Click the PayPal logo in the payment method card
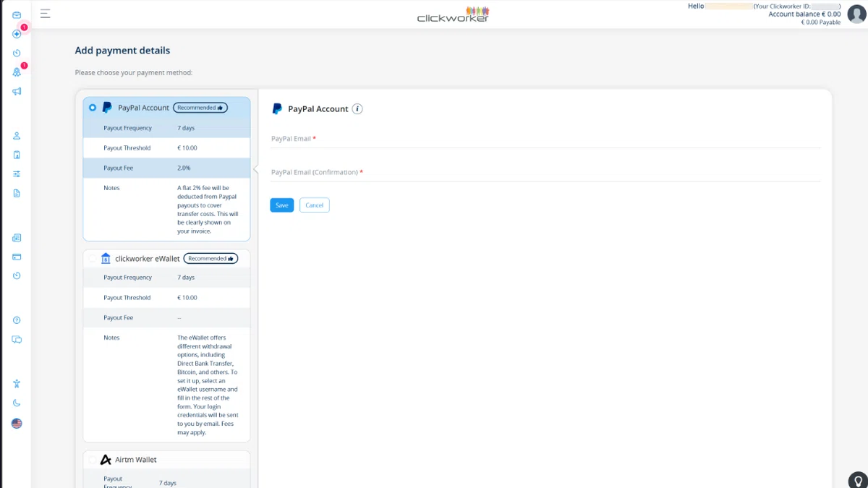The width and height of the screenshot is (868, 488). click(107, 108)
